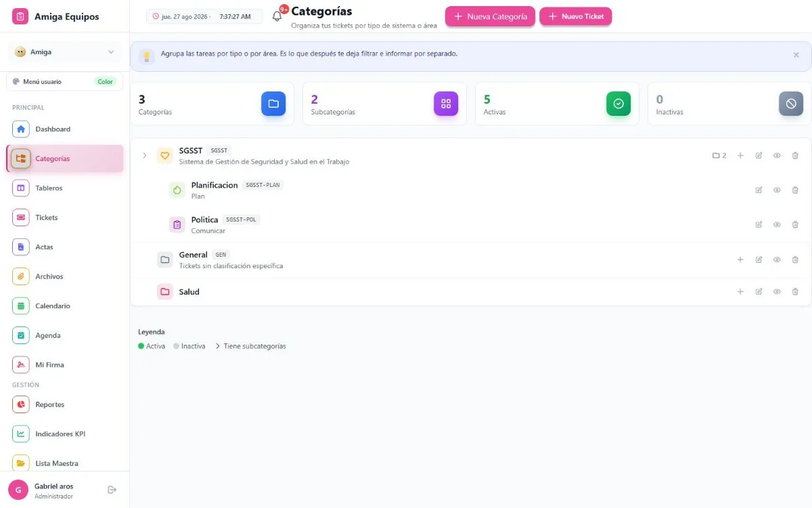Edit the Politica subcategory
812x508 pixels.
pos(759,225)
